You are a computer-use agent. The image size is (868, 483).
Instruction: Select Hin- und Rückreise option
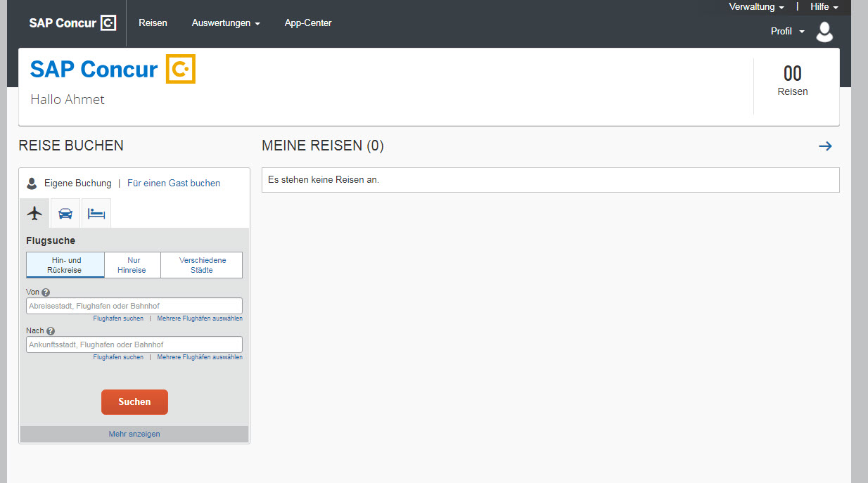(x=65, y=265)
